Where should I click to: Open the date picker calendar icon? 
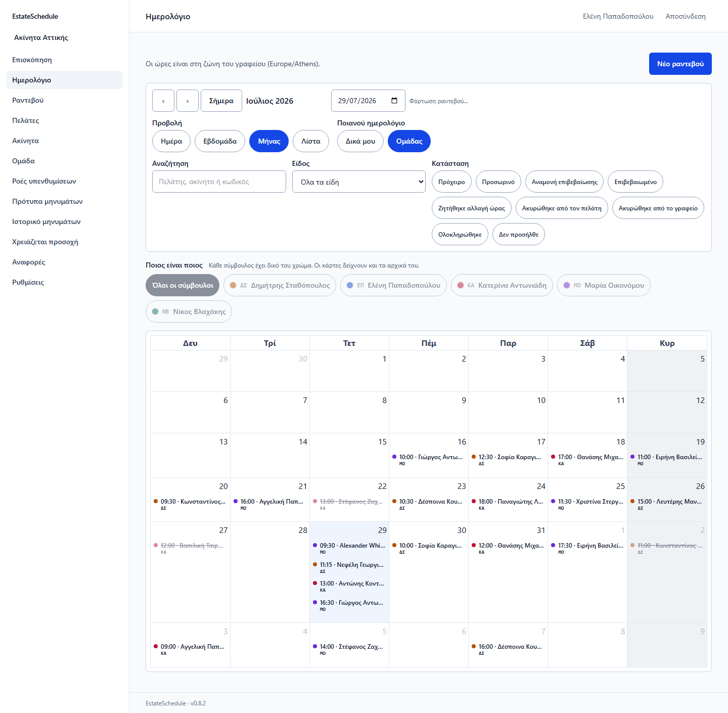394,101
